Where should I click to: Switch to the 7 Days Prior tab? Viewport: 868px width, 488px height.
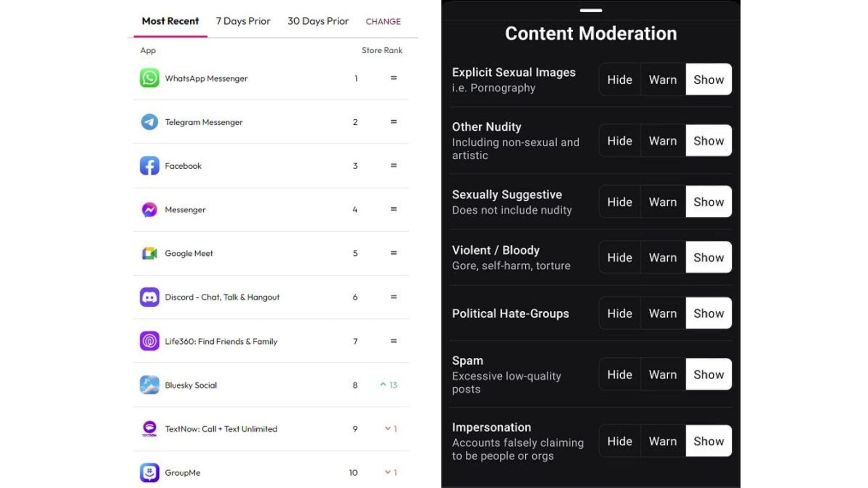243,21
